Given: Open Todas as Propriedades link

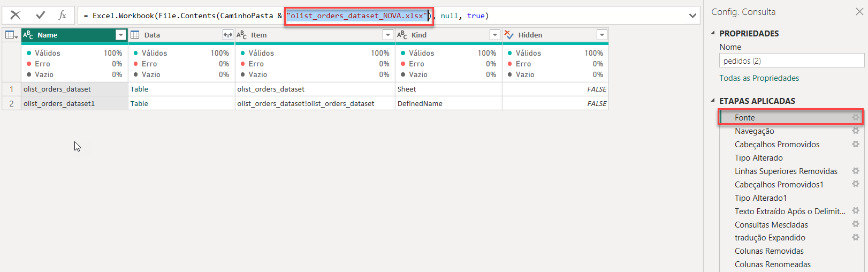Looking at the screenshot, I should pos(759,78).
